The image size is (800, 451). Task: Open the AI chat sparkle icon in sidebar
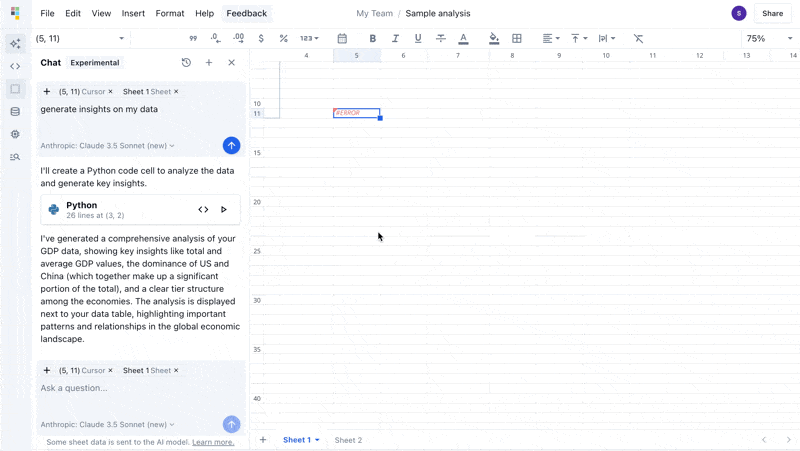pos(15,44)
